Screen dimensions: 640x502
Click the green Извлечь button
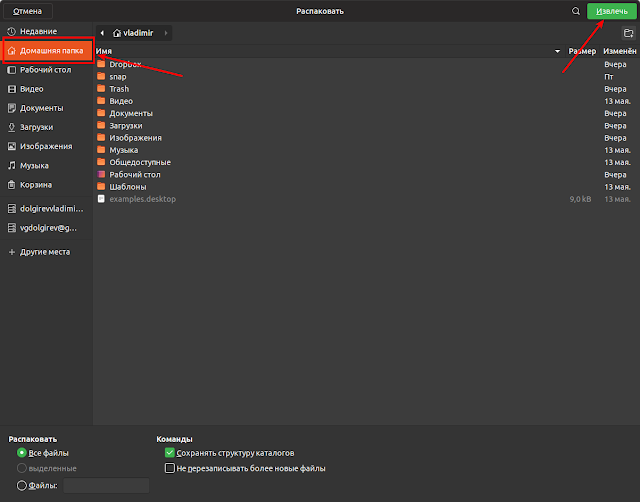pos(611,11)
